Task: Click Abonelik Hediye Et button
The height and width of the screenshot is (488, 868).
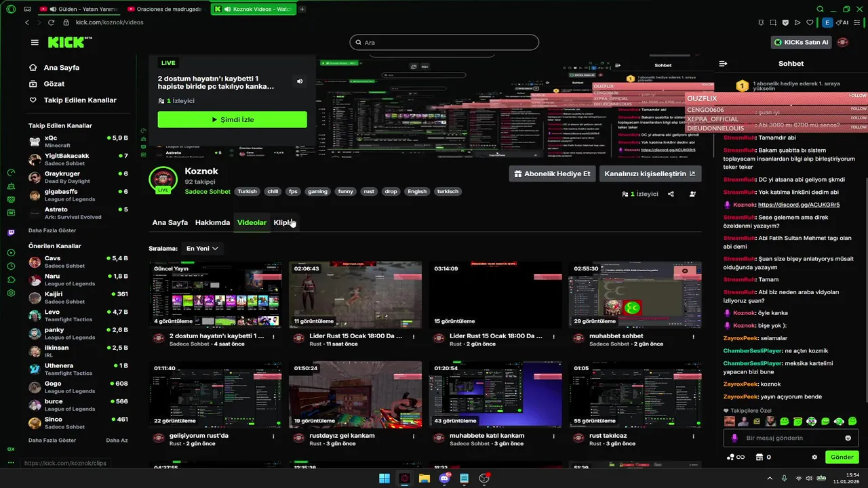Action: pyautogui.click(x=552, y=174)
